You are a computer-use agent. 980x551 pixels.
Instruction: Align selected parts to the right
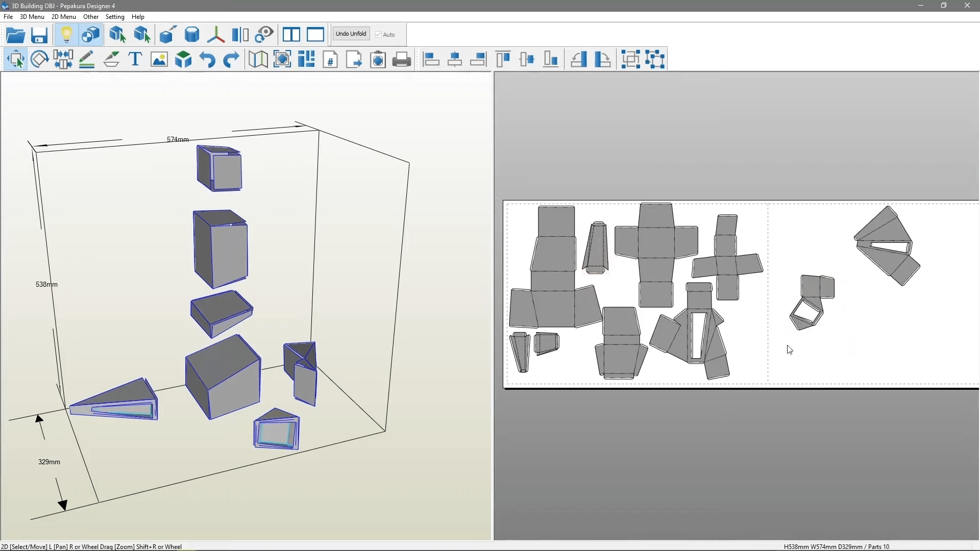pos(479,59)
